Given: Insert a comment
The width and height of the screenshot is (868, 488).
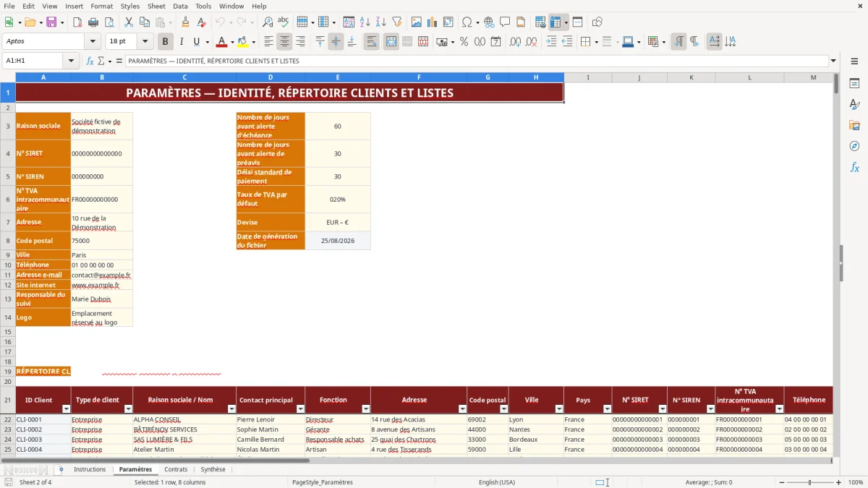Looking at the screenshot, I should 505,22.
